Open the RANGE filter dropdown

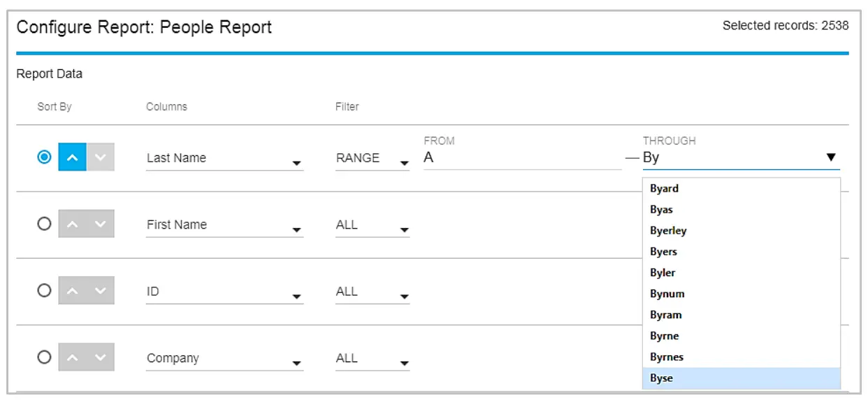tap(372, 159)
